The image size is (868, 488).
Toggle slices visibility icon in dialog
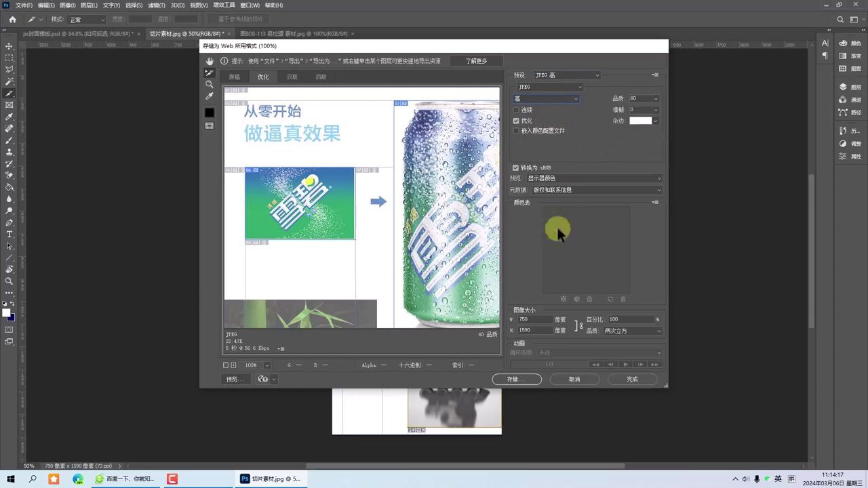(210, 126)
